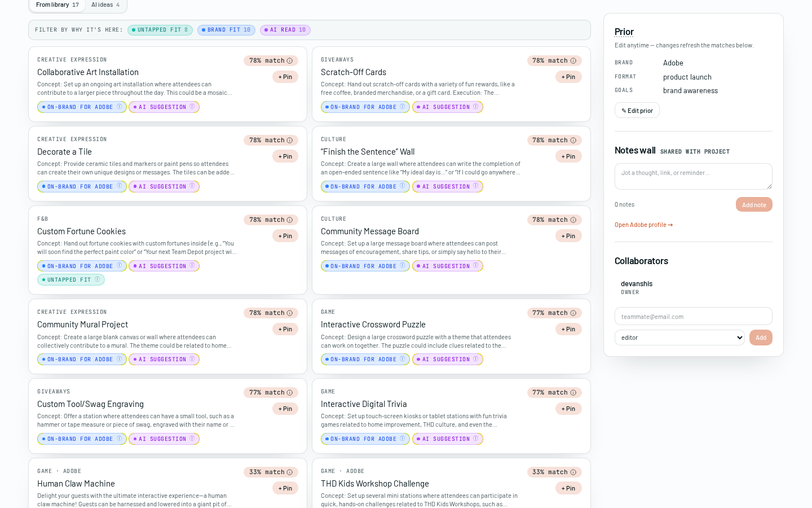Open match info icon on Collaborative Art Installation
The image size is (812, 508).
[x=290, y=61]
